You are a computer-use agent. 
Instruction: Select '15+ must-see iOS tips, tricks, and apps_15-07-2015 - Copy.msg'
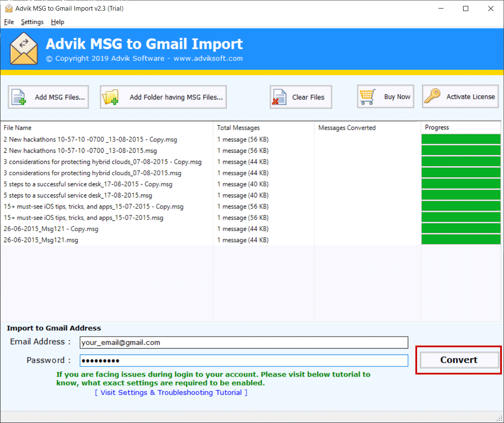pos(94,206)
